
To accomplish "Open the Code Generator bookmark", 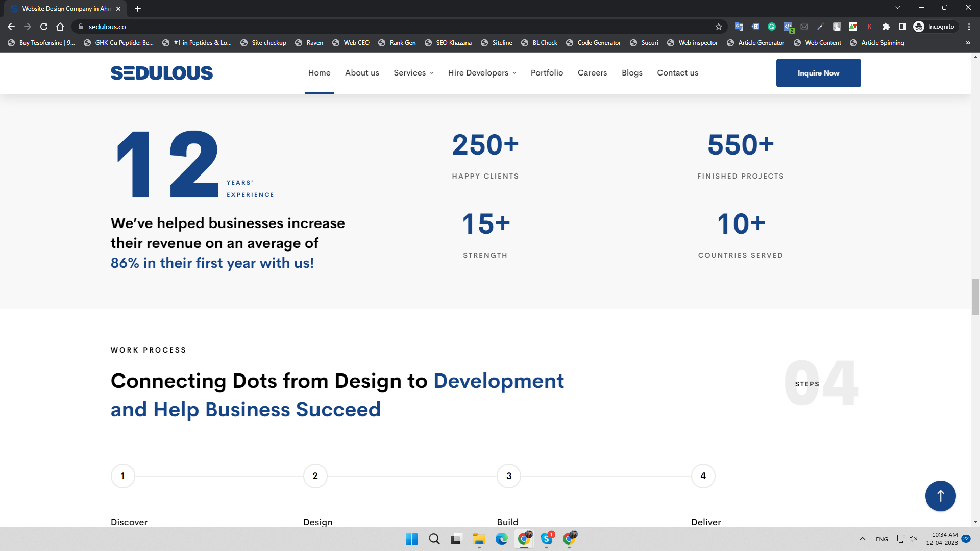I will [x=594, y=43].
